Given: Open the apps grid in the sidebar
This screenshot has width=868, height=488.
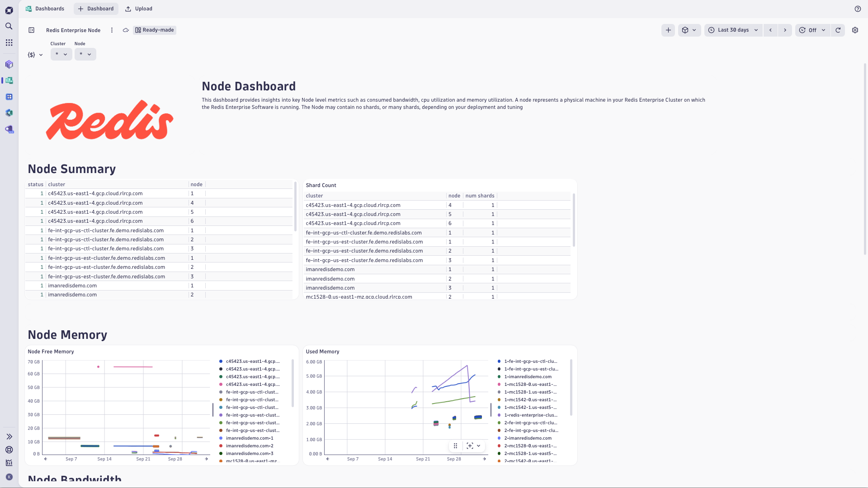Looking at the screenshot, I should click(9, 42).
